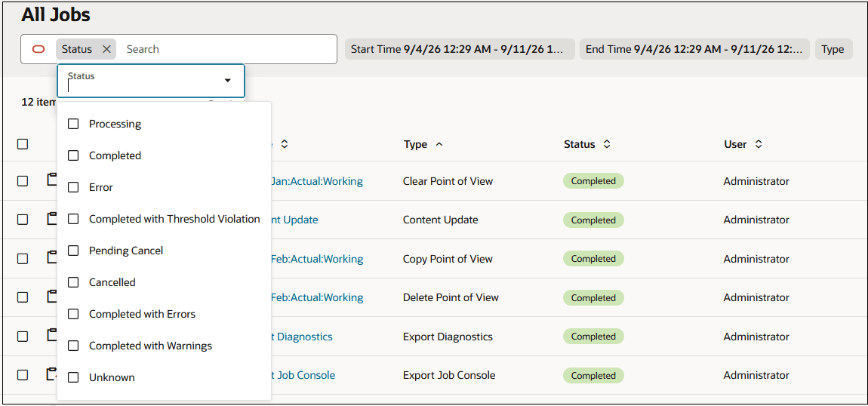Open the Copy Point of View Feb:Actual:Working link
Screen dimensions: 868x406
317,258
